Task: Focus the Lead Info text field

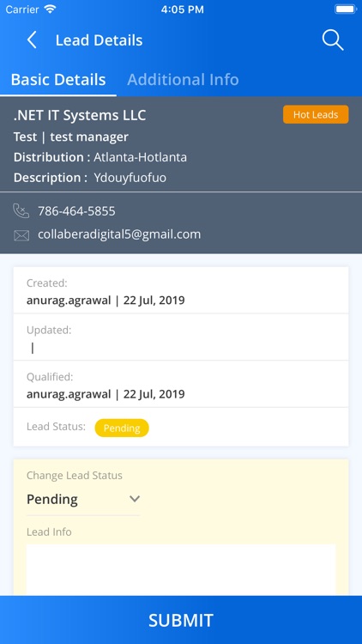Action: [181, 569]
